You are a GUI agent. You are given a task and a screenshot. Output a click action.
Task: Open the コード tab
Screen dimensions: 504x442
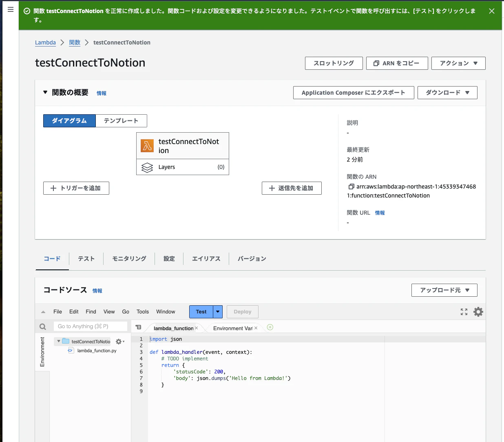[52, 259]
